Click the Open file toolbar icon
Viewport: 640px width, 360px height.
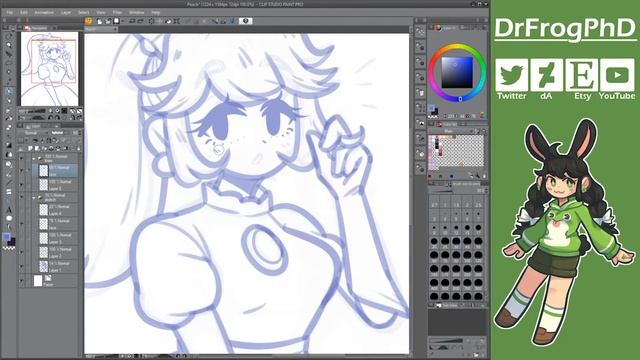pyautogui.click(x=108, y=21)
